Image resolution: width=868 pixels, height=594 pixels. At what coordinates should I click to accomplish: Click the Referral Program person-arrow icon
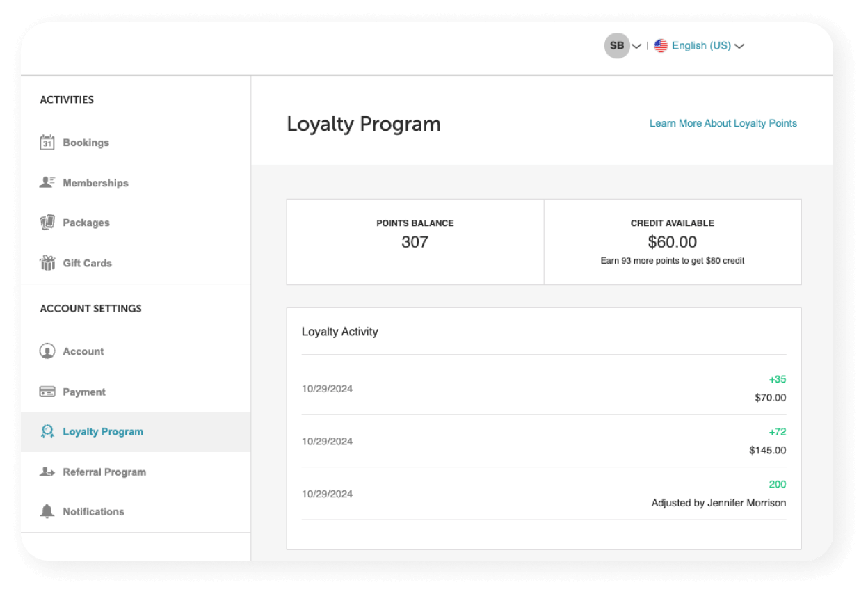[x=47, y=472]
